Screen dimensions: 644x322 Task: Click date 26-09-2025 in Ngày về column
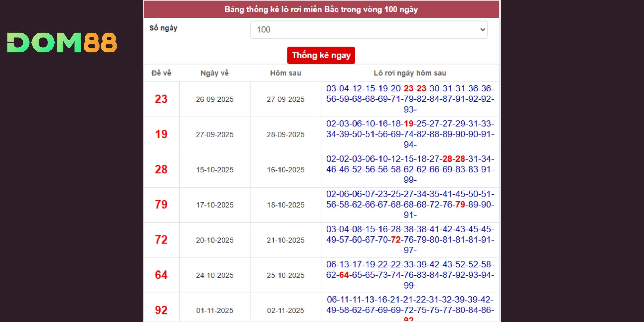tap(215, 99)
